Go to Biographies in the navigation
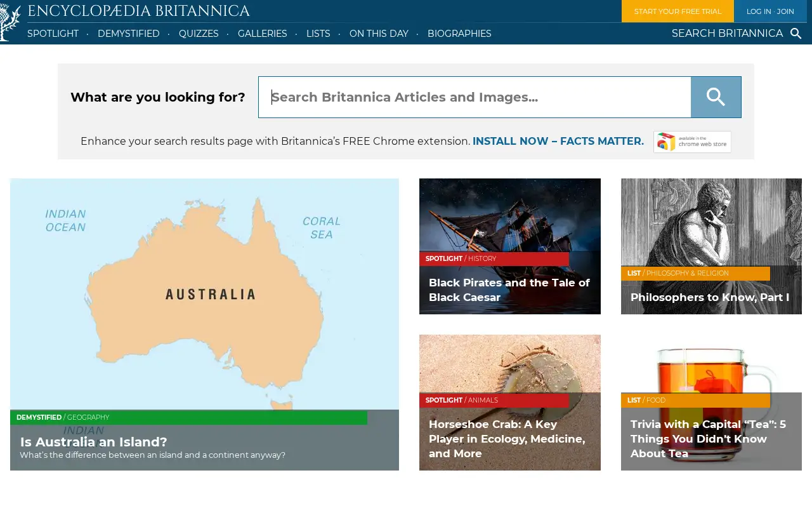812x508 pixels. pos(459,34)
